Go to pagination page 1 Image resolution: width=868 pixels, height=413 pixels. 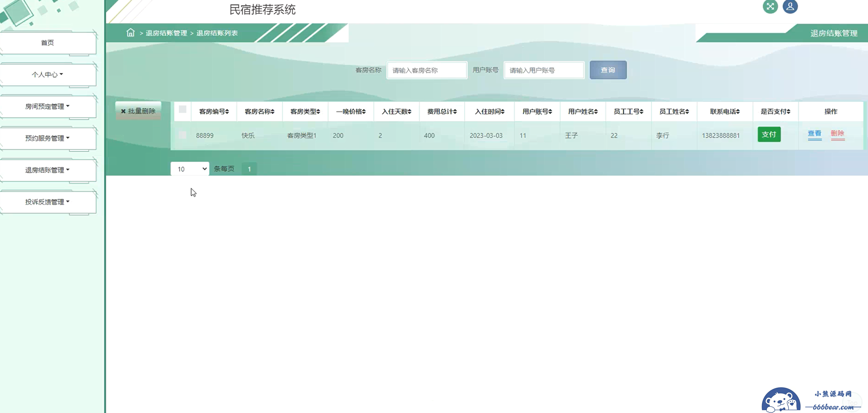[x=249, y=169]
